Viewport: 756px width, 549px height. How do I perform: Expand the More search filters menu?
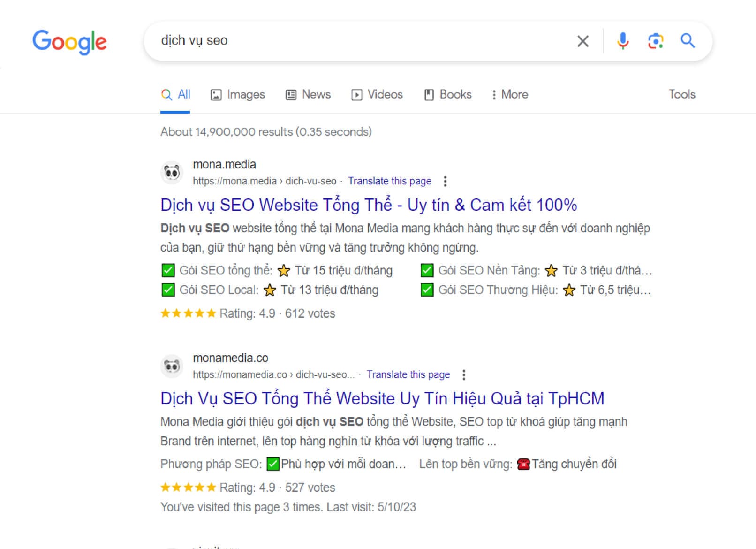click(x=510, y=95)
